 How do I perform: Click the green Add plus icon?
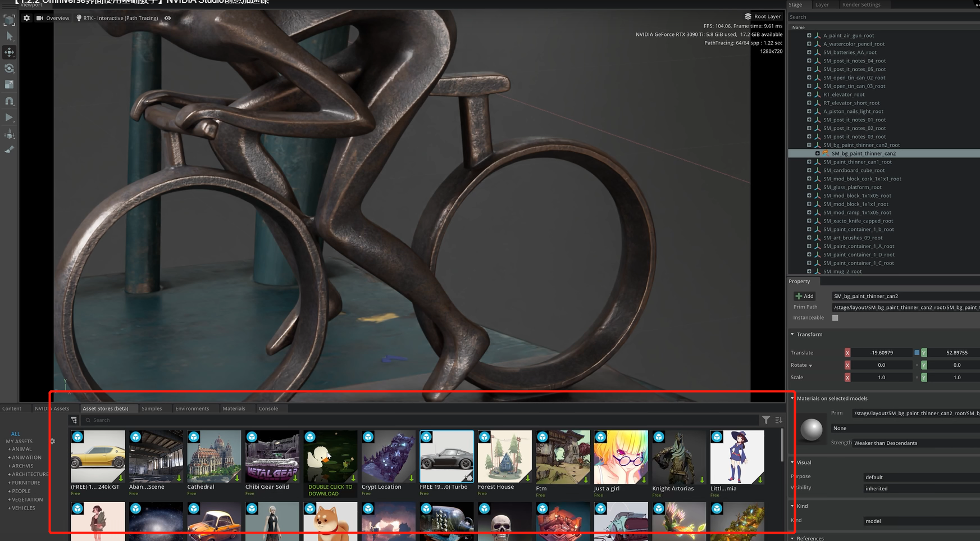click(799, 296)
